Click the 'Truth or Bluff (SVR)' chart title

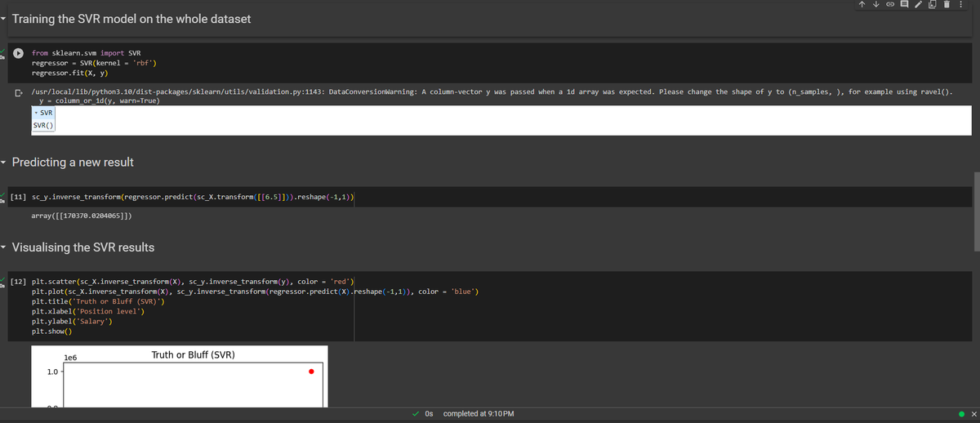(194, 355)
